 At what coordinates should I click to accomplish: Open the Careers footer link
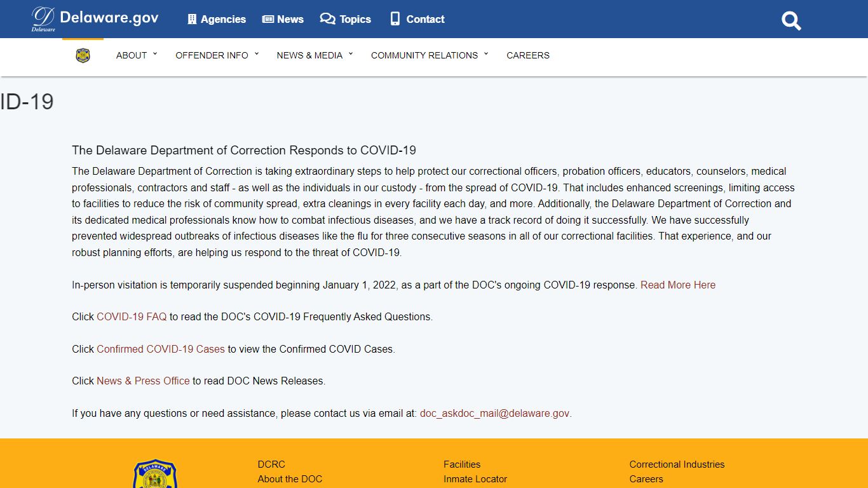646,479
